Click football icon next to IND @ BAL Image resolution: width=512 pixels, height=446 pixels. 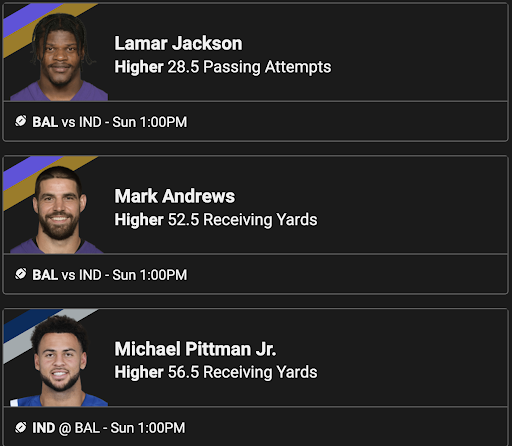tap(20, 427)
